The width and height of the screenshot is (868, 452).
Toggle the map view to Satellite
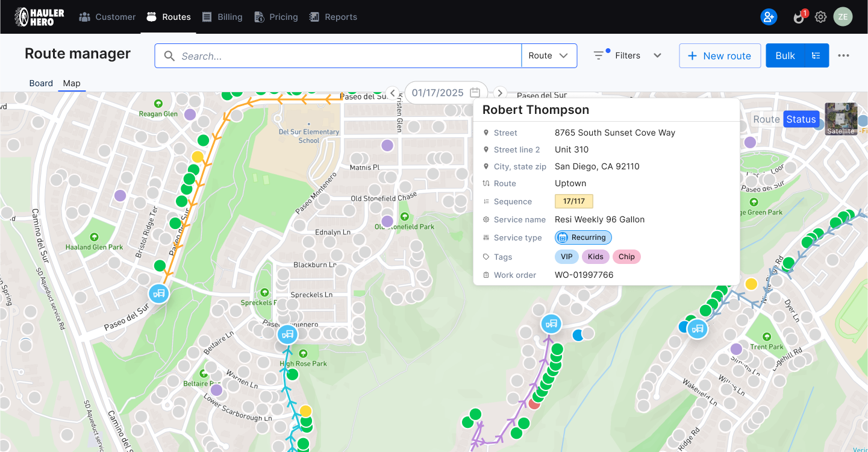[841, 119]
